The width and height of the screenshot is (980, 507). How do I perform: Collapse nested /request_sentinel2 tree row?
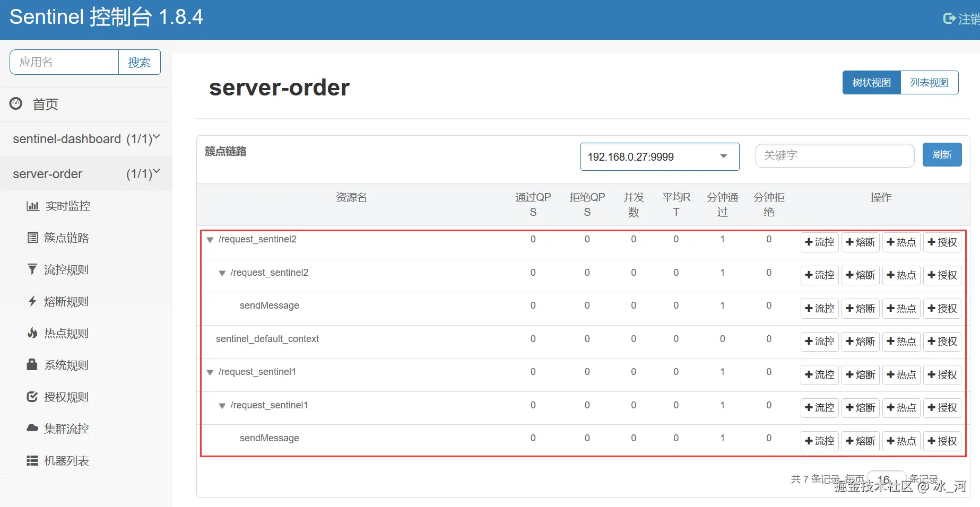point(222,273)
